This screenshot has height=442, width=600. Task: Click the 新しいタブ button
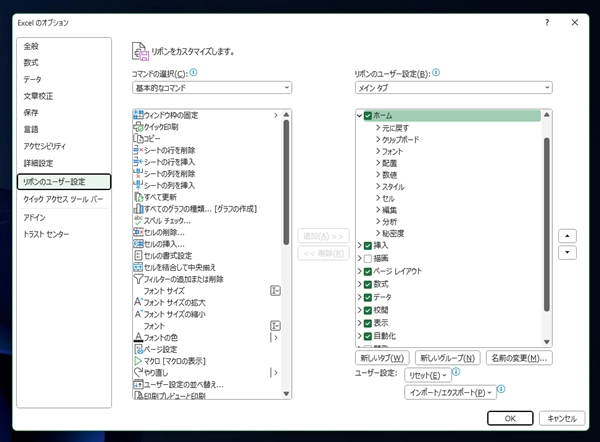[382, 358]
